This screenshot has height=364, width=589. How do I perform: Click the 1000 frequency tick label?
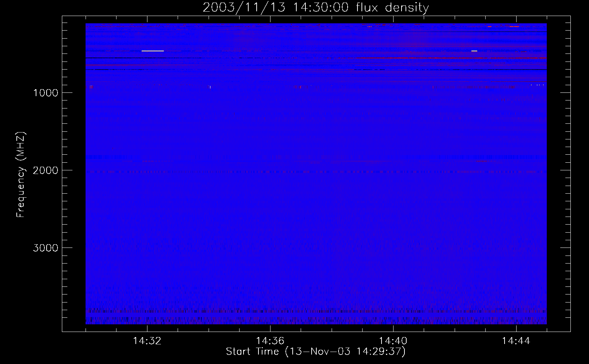pyautogui.click(x=46, y=93)
